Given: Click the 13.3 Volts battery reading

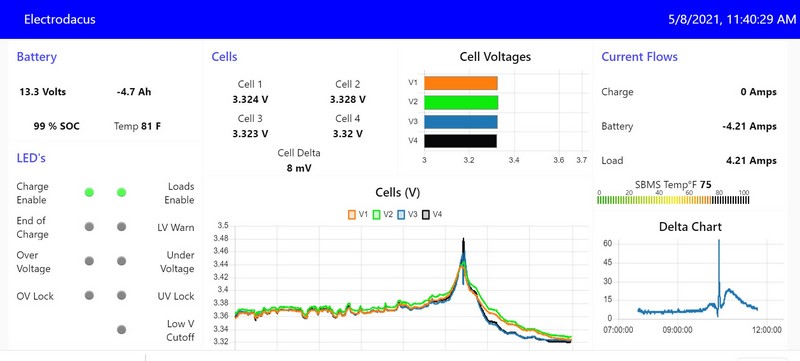Looking at the screenshot, I should [43, 92].
